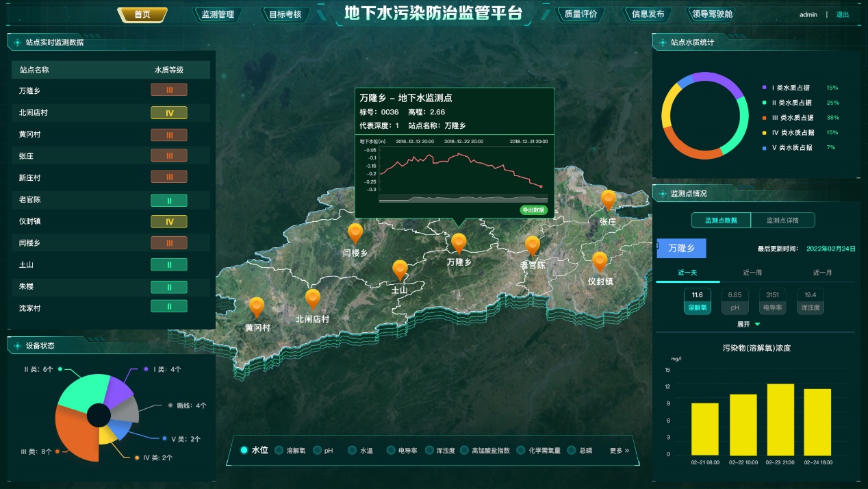Open the 北闸店村 map pin

click(313, 299)
